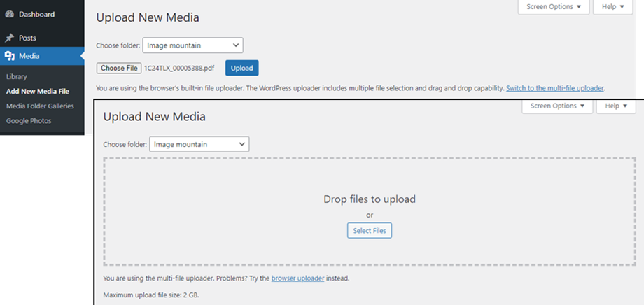Select Add New Media File in sidebar
The height and width of the screenshot is (305, 644).
coord(37,91)
